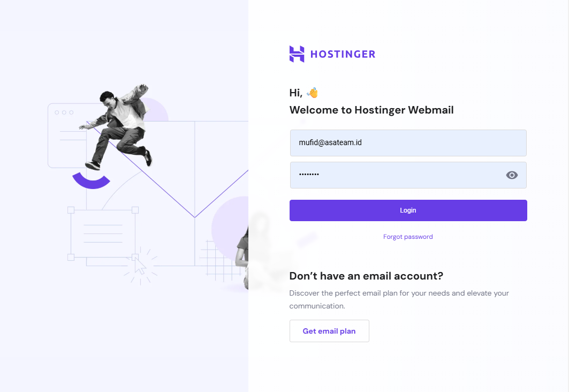Viewport: 569px width, 392px height.
Task: Click the HOSTINGER wordmark text
Action: coord(343,54)
